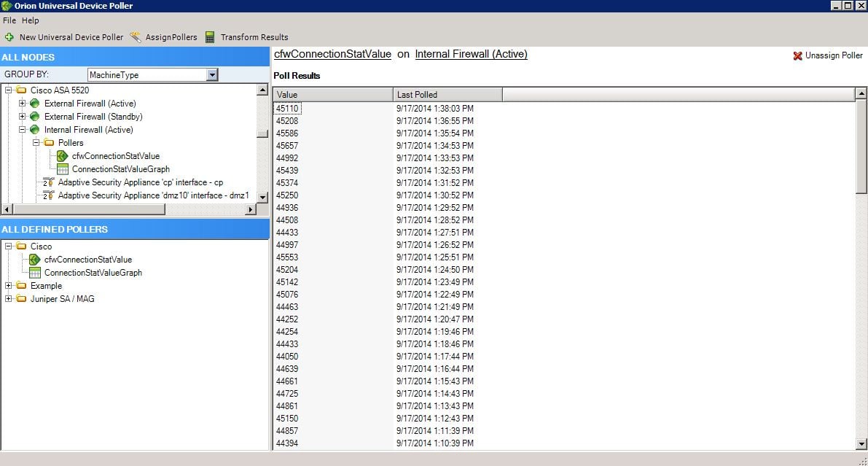
Task: Open the Group By MachineType dropdown
Action: (212, 75)
